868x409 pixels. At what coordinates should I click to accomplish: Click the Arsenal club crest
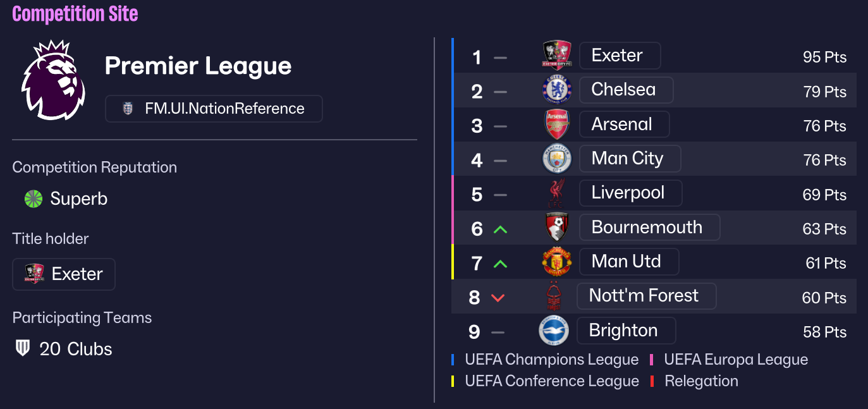point(557,125)
